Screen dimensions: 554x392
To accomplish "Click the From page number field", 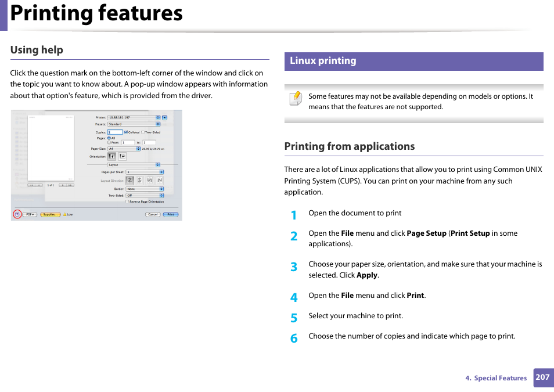I will pyautogui.click(x=128, y=142).
